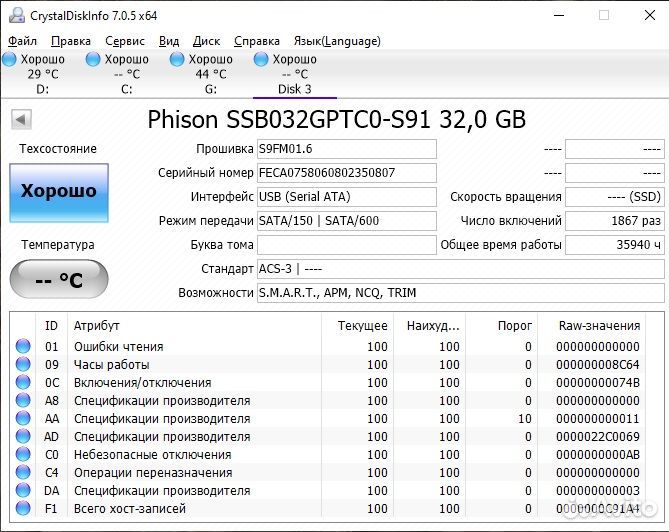Click the transfer mode field SATA/150 | SATA/600

tap(346, 221)
